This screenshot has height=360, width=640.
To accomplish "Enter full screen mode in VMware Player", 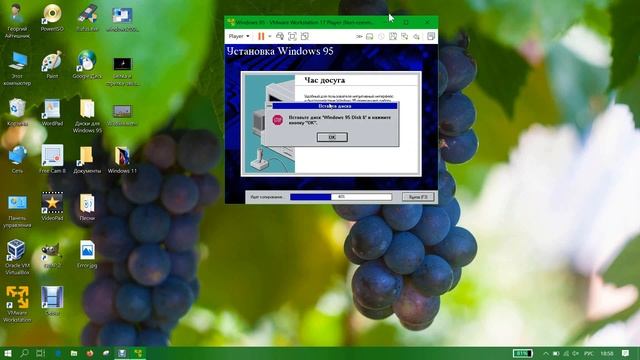I will [292, 36].
